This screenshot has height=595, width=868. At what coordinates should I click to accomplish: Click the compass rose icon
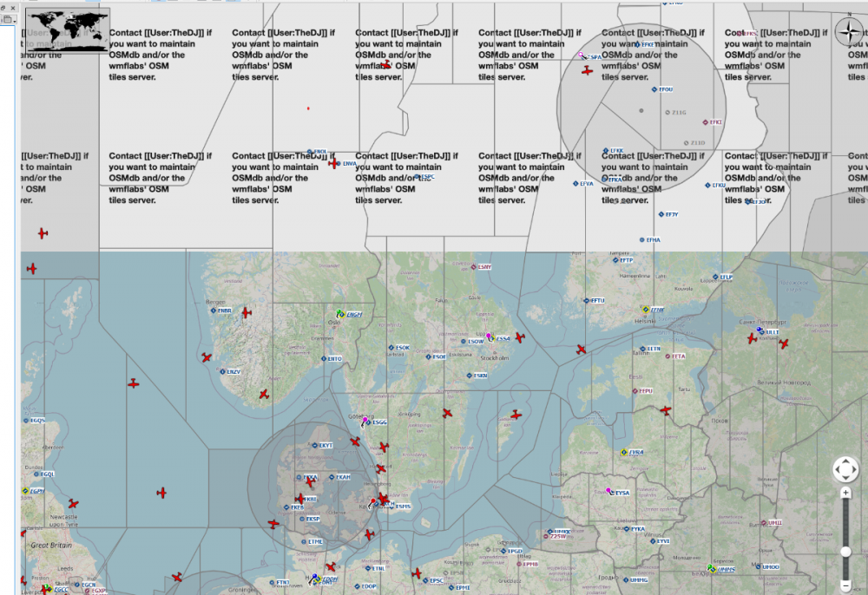(848, 33)
